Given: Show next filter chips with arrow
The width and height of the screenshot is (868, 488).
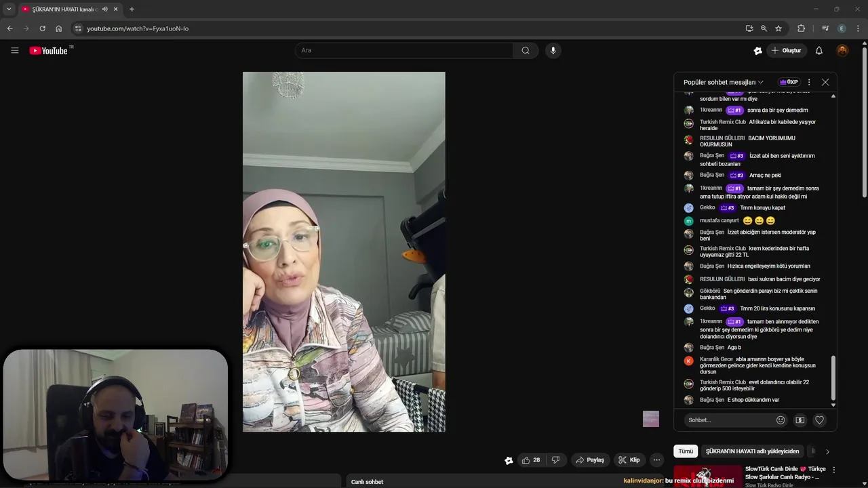Looking at the screenshot, I should pyautogui.click(x=827, y=451).
